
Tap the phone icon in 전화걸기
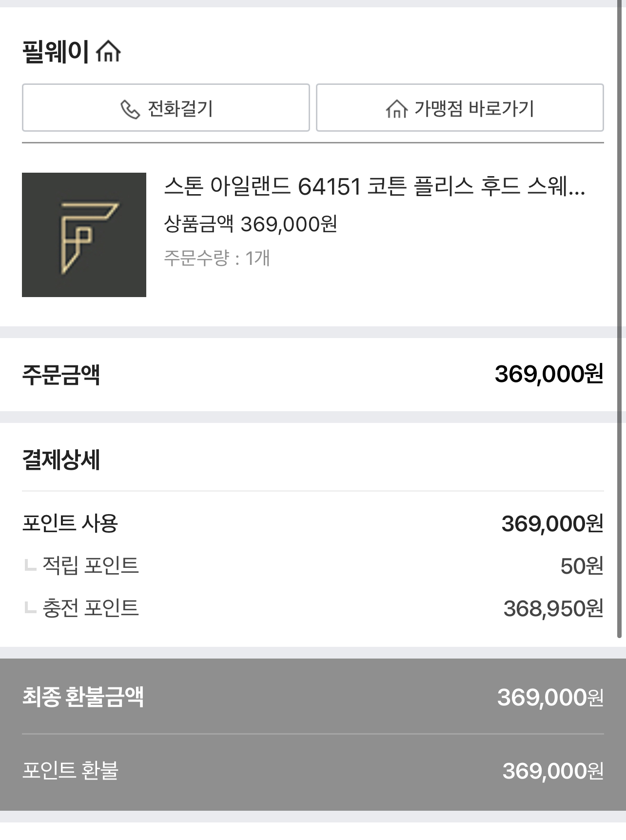click(x=130, y=109)
